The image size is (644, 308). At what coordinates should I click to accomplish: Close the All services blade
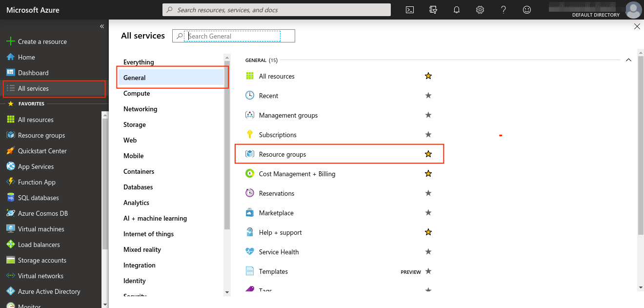(x=637, y=27)
